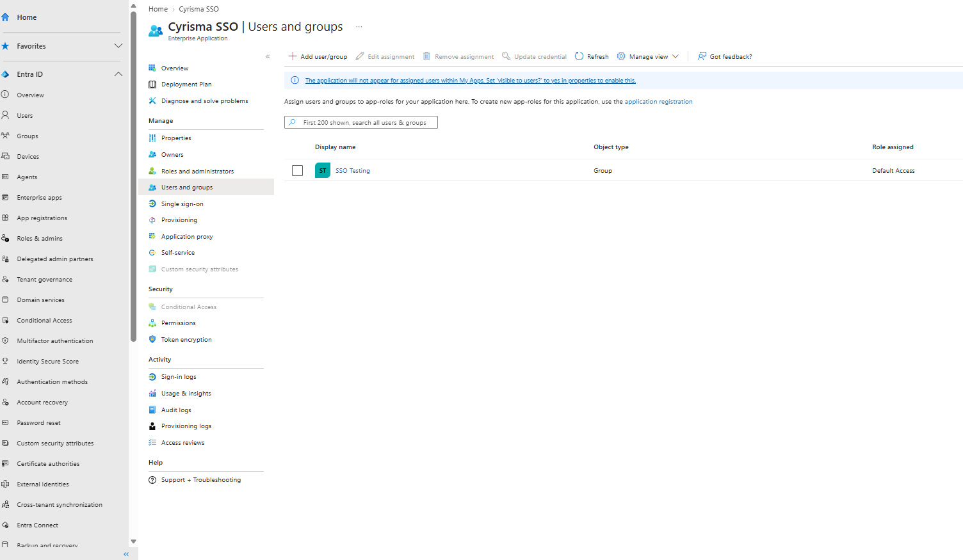Click the Refresh button
This screenshot has width=963, height=560.
click(592, 56)
